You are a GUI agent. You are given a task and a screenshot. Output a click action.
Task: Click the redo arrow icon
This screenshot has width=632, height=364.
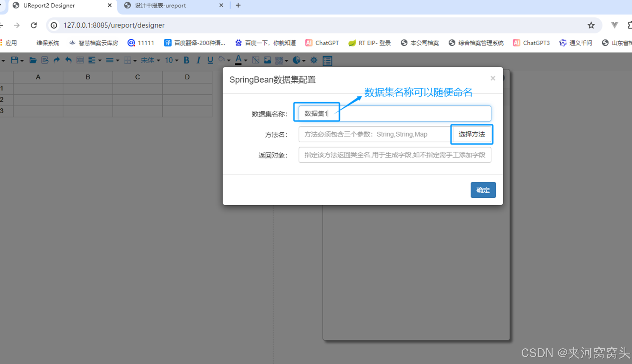coord(56,60)
